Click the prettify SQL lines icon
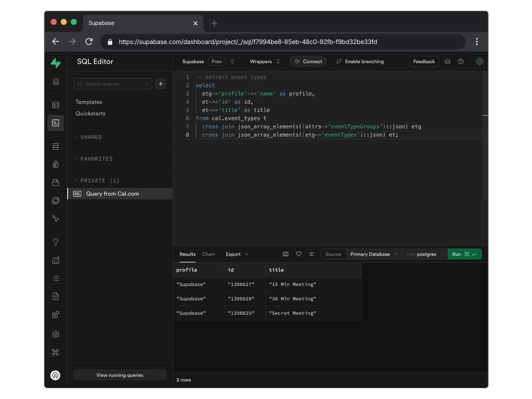The width and height of the screenshot is (532, 399). pos(312,254)
